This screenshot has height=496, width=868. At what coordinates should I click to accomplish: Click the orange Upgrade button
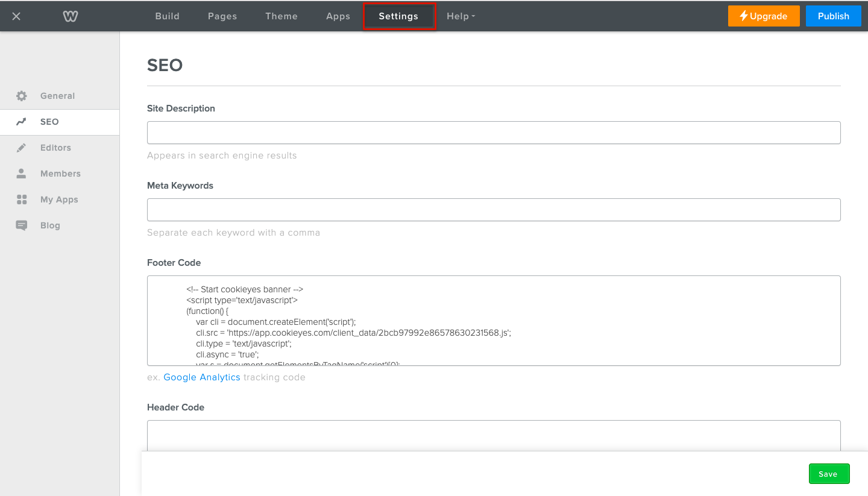[x=764, y=16]
